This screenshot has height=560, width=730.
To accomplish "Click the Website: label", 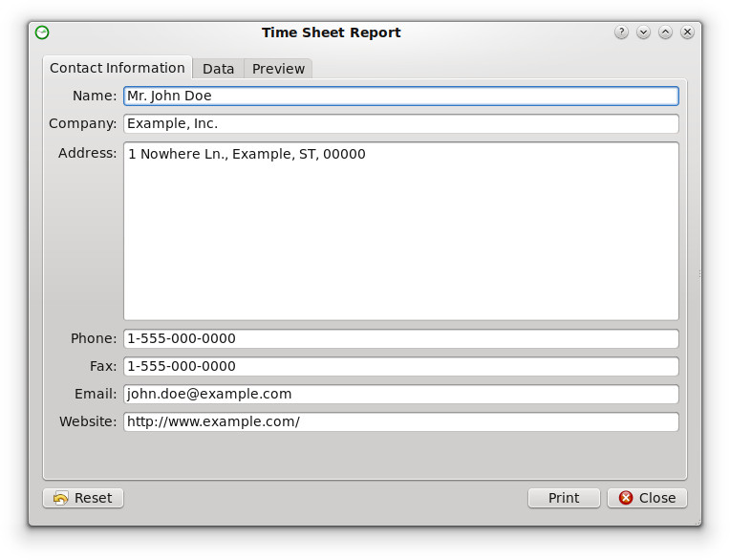I will [x=88, y=421].
